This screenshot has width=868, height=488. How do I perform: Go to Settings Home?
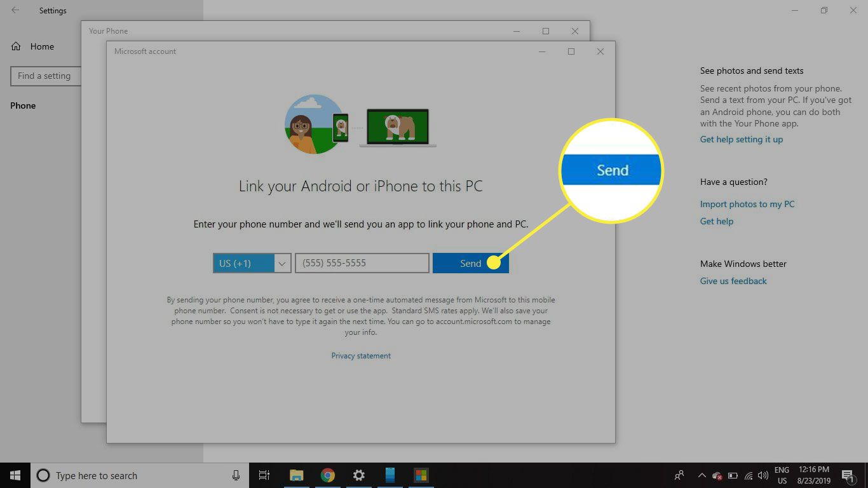[x=32, y=46]
